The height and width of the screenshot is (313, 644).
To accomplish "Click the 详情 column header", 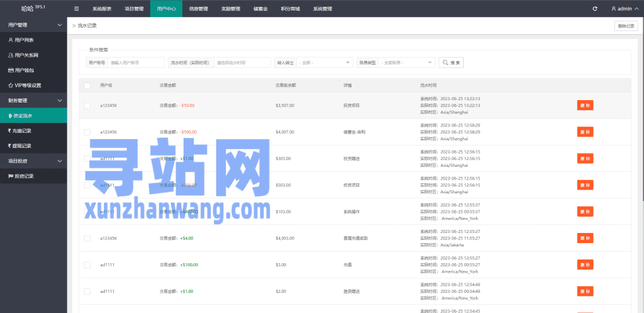I will pyautogui.click(x=347, y=86).
